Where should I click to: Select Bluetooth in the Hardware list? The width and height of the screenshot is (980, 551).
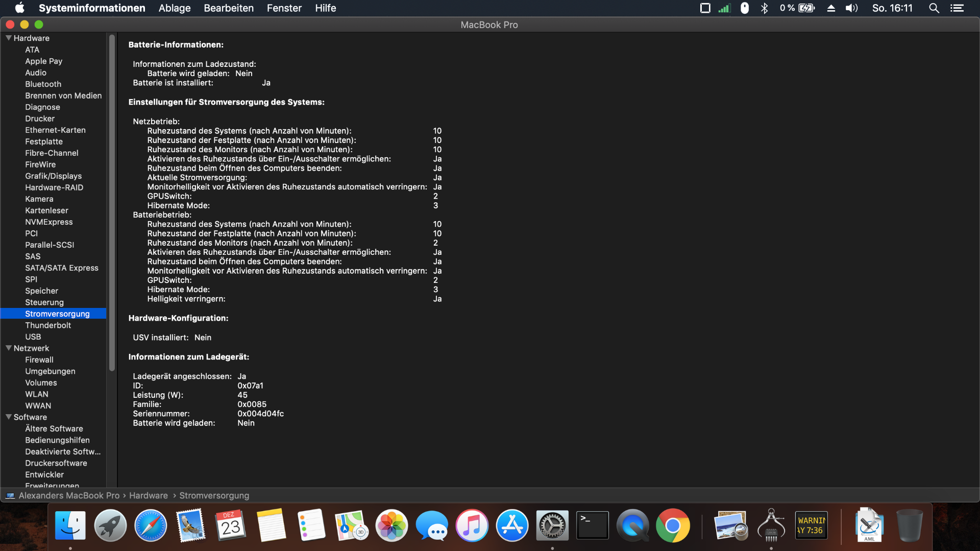[43, 84]
